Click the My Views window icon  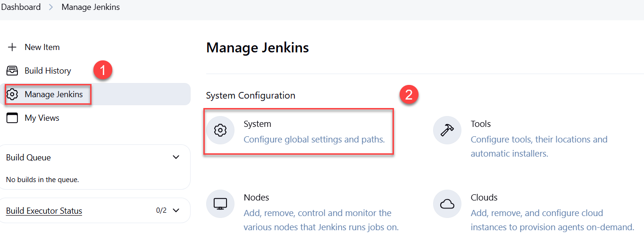coord(12,118)
